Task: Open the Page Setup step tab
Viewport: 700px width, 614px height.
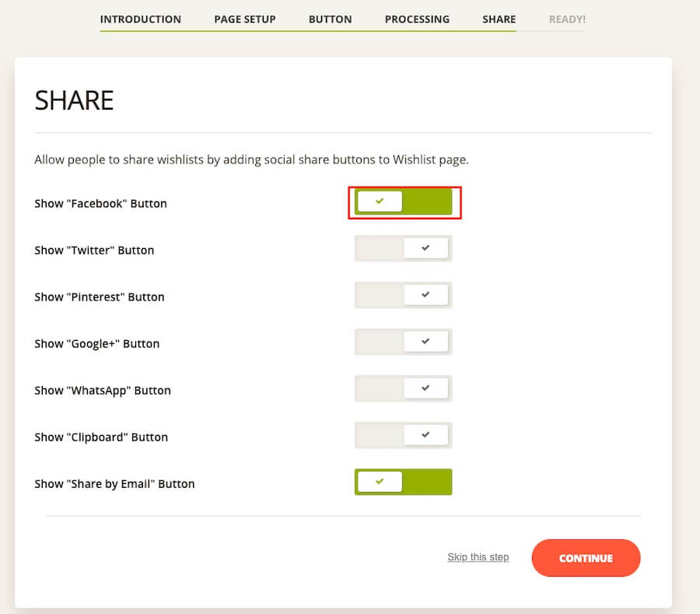Action: tap(244, 19)
